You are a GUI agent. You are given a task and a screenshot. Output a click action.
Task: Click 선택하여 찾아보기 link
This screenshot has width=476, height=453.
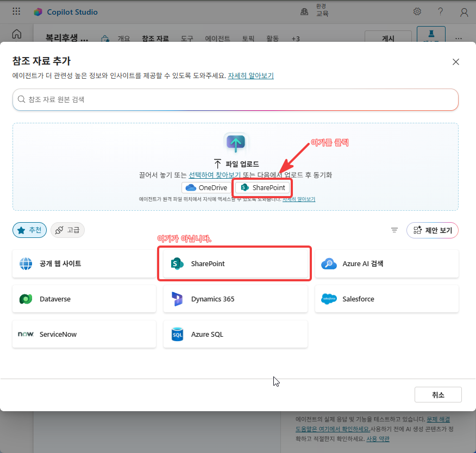pos(215,175)
